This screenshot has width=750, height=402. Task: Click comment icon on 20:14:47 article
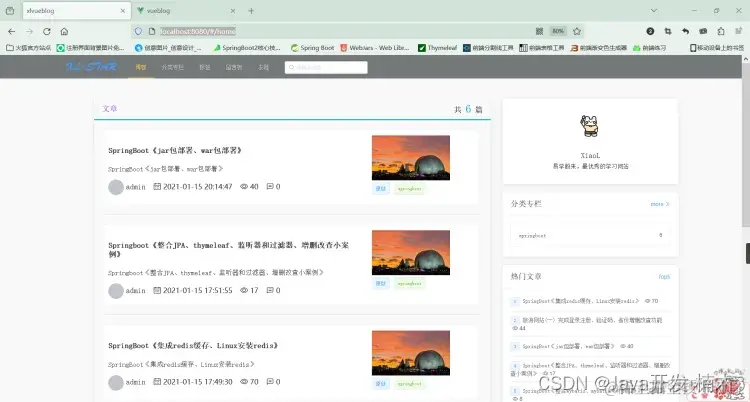coord(270,186)
